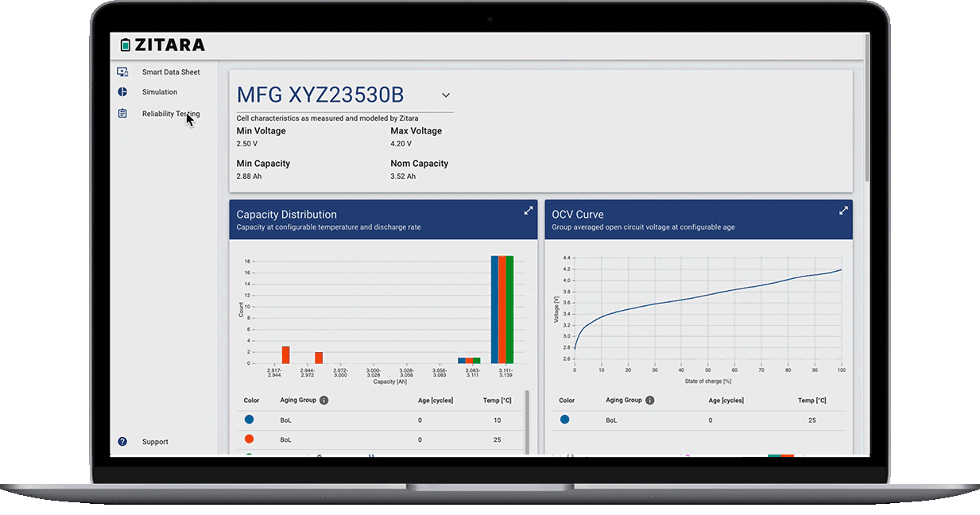The image size is (980, 515).
Task: Click the Smart Data Sheet sidebar icon
Action: click(122, 72)
